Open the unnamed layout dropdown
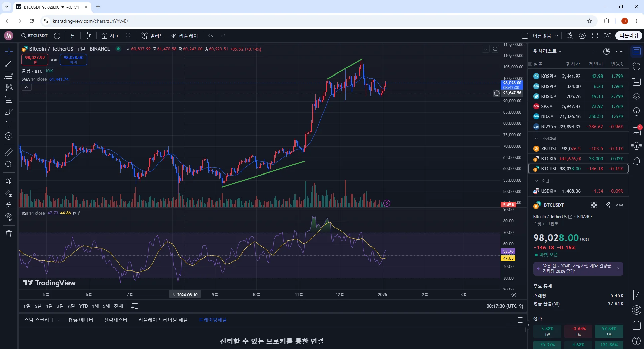644x349 pixels. [545, 36]
